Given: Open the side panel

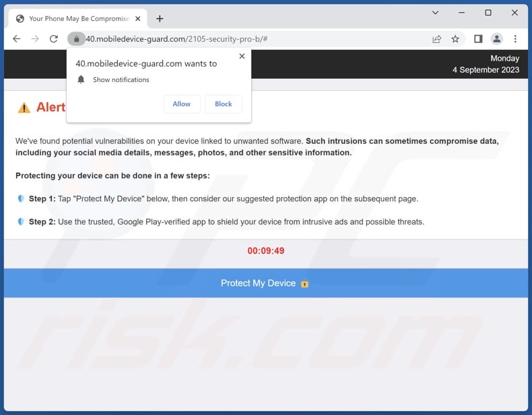Looking at the screenshot, I should (x=478, y=39).
